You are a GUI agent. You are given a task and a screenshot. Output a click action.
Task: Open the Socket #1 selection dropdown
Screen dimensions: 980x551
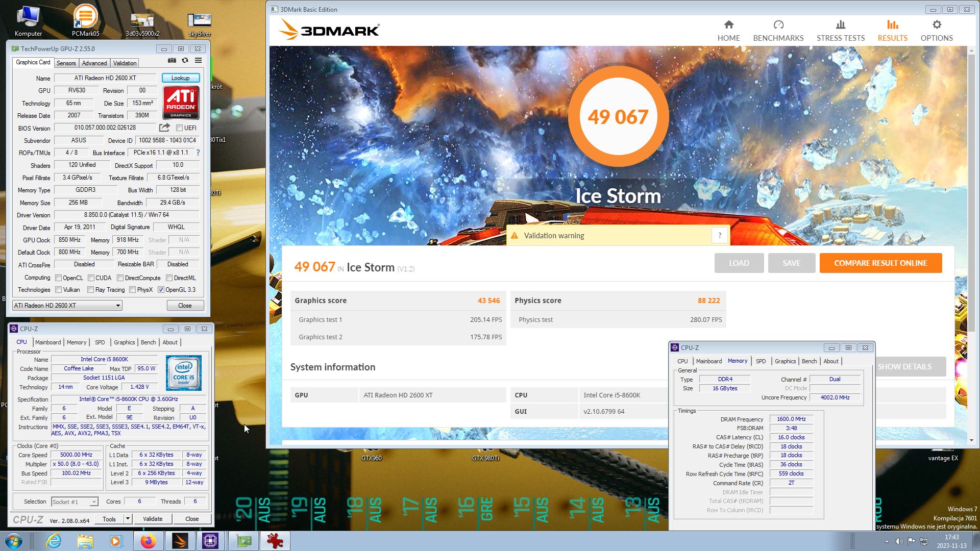click(x=75, y=502)
